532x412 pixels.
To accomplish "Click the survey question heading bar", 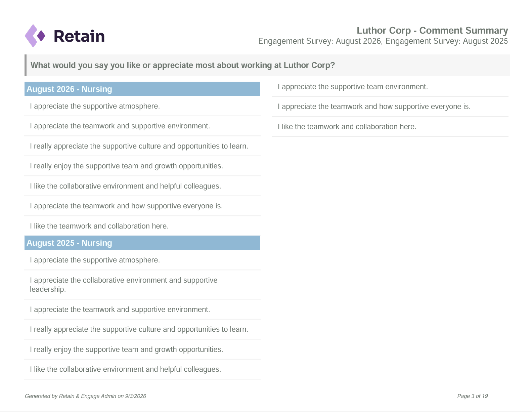I will [x=267, y=65].
